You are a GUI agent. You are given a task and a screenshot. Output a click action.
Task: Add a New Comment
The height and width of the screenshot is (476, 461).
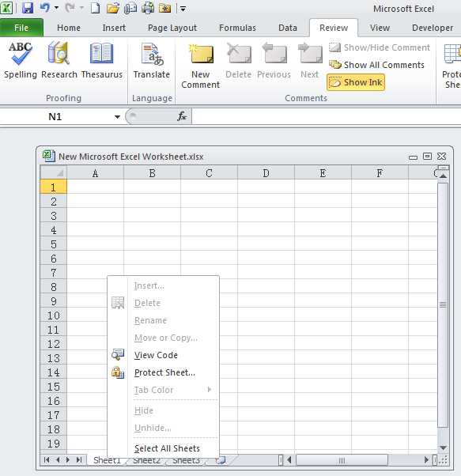pos(200,66)
